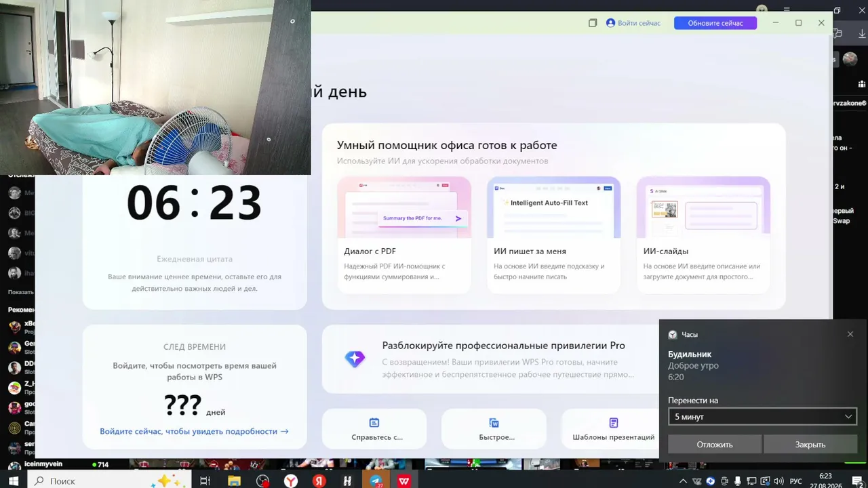The image size is (868, 488).
Task: Open the Шаблоны презентаций shortcut icon
Action: (614, 423)
